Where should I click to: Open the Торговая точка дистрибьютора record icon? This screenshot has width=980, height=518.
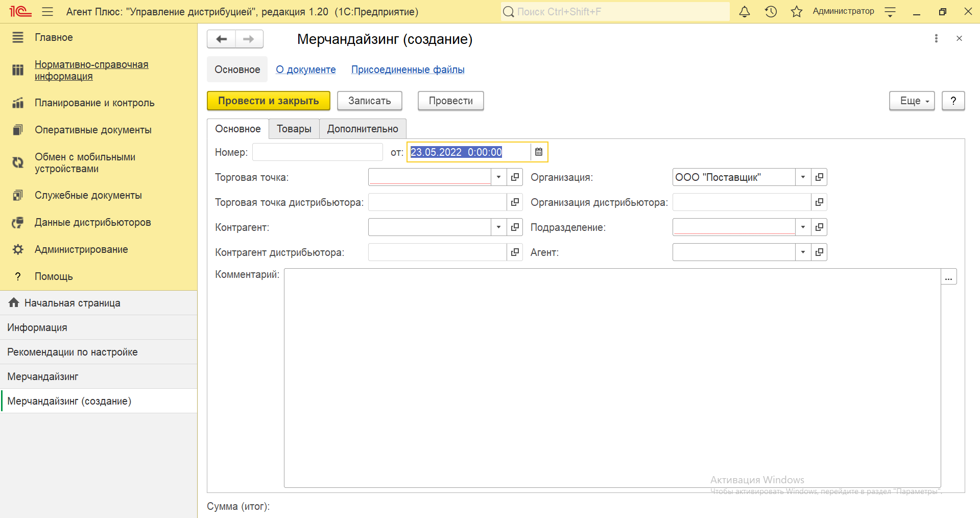pyautogui.click(x=515, y=202)
